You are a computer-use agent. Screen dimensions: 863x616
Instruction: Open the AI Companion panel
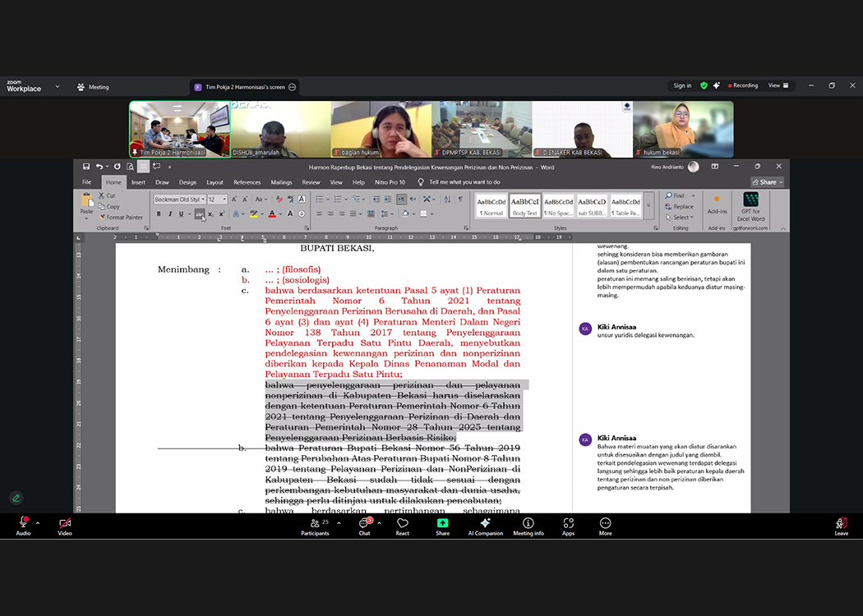[x=485, y=526]
